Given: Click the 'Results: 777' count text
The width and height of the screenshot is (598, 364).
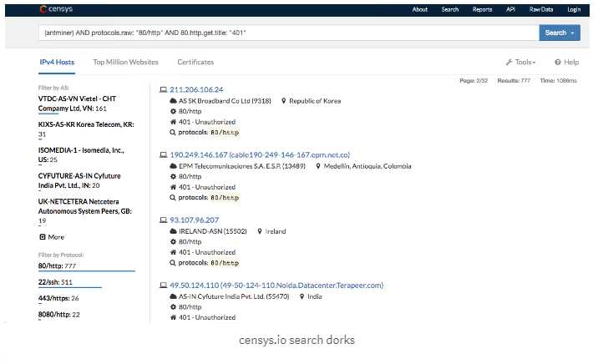Looking at the screenshot, I should click(514, 81).
